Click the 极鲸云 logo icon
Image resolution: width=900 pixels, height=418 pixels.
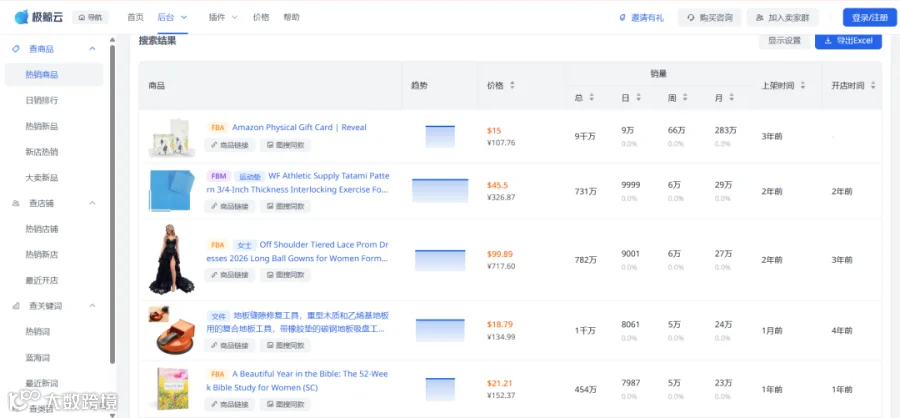[x=21, y=17]
